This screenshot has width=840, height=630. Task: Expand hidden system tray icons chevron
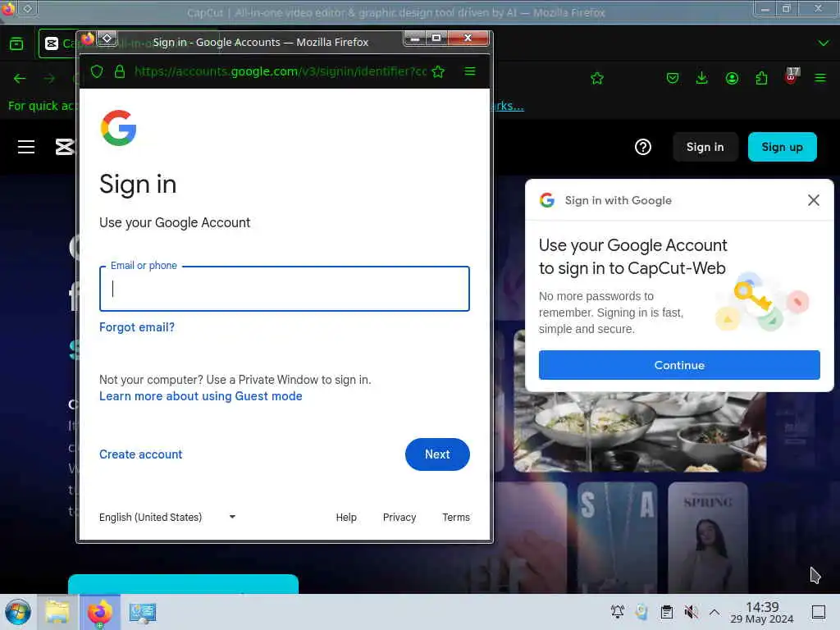(x=714, y=612)
